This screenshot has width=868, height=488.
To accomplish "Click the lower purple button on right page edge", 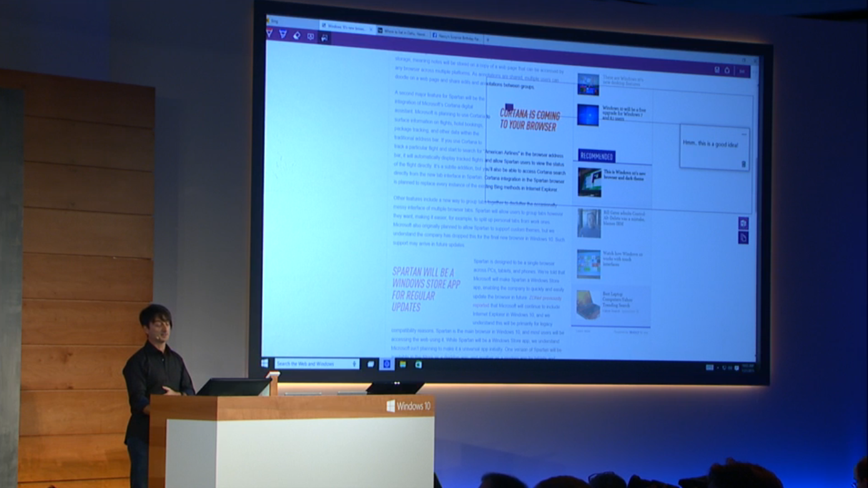I will tap(743, 238).
